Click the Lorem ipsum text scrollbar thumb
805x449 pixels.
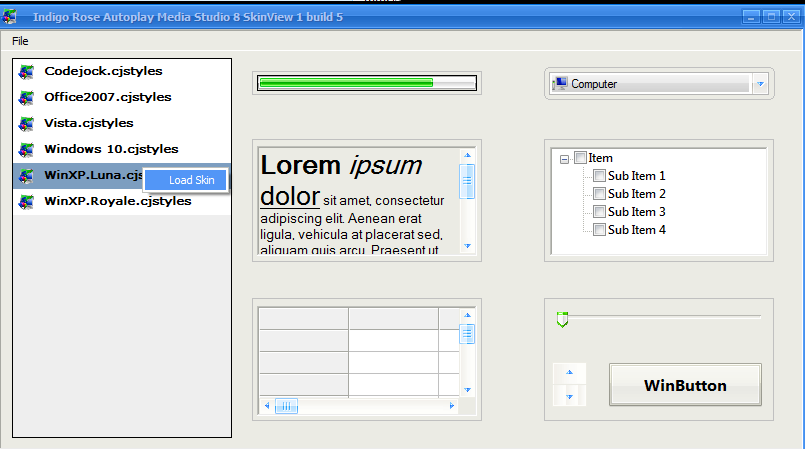coord(467,181)
